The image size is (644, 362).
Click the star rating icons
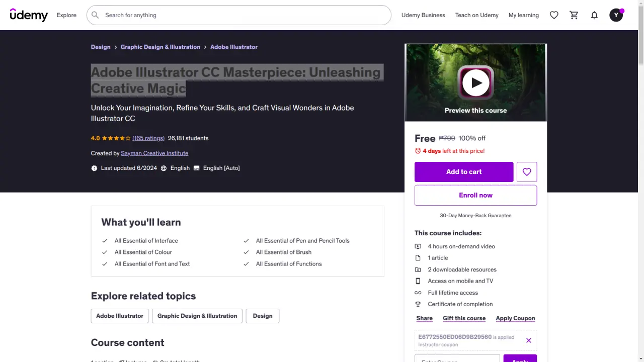(116, 138)
